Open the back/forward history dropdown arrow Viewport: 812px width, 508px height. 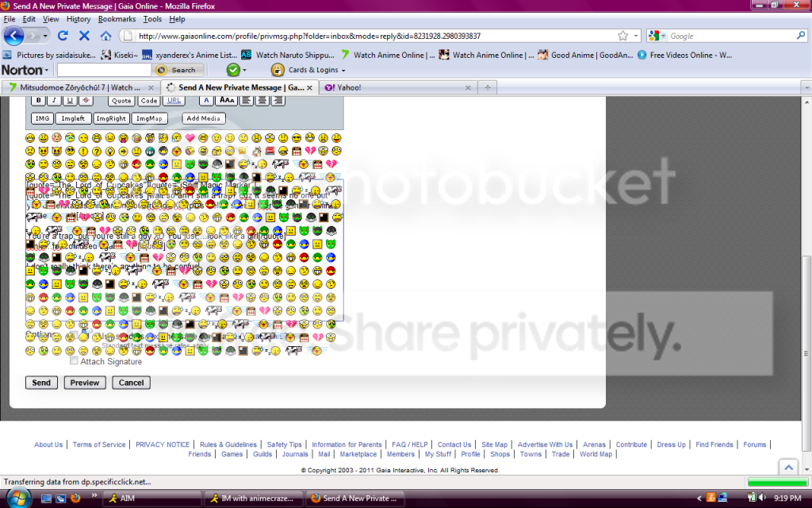point(45,36)
